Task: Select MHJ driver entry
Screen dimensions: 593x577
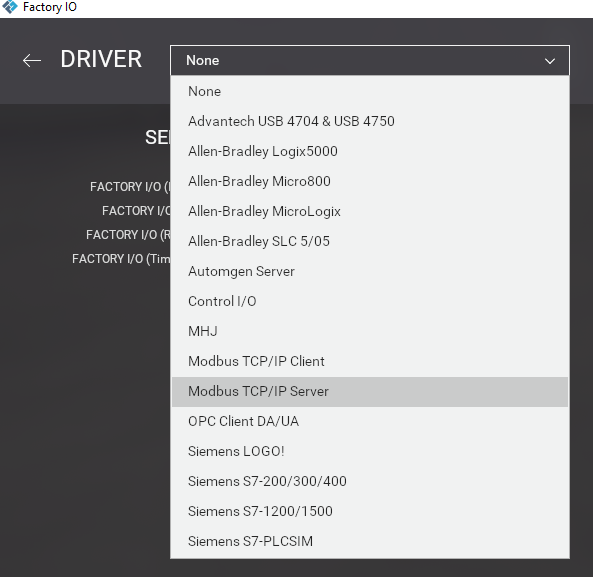Action: (x=370, y=331)
